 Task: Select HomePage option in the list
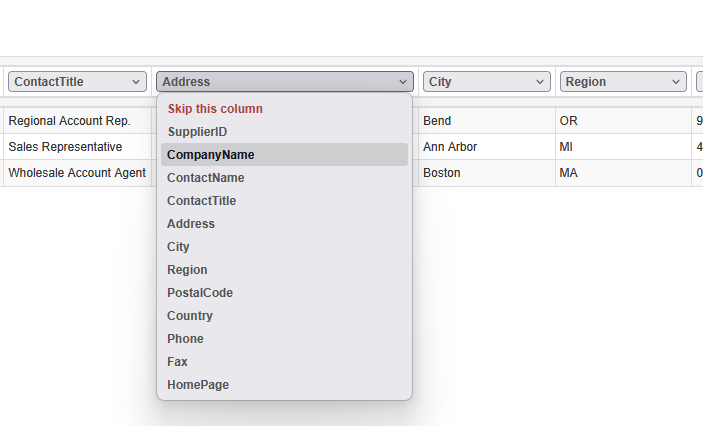[x=197, y=385]
